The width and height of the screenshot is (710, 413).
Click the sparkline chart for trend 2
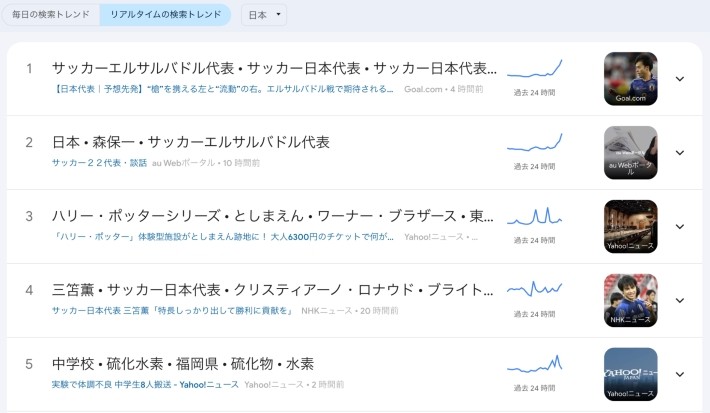coord(534,142)
